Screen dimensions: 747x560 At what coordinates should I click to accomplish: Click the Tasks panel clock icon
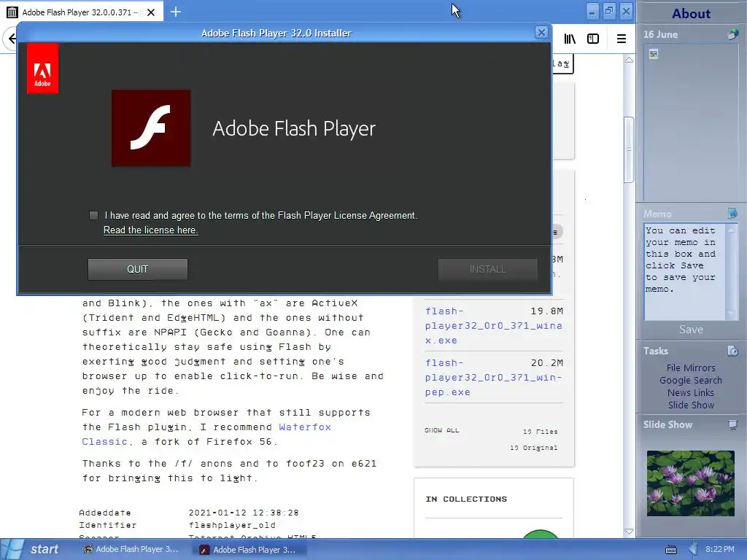pos(732,351)
